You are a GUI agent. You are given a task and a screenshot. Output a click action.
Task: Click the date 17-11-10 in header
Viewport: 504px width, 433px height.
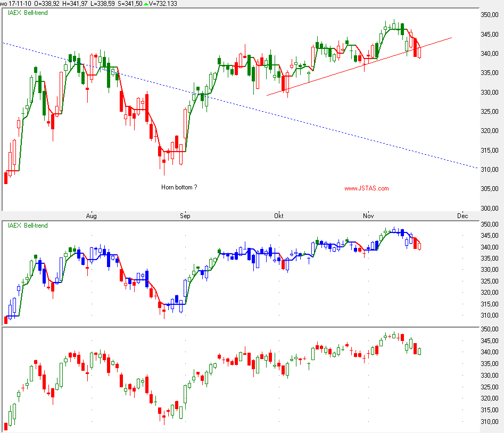tap(21, 4)
